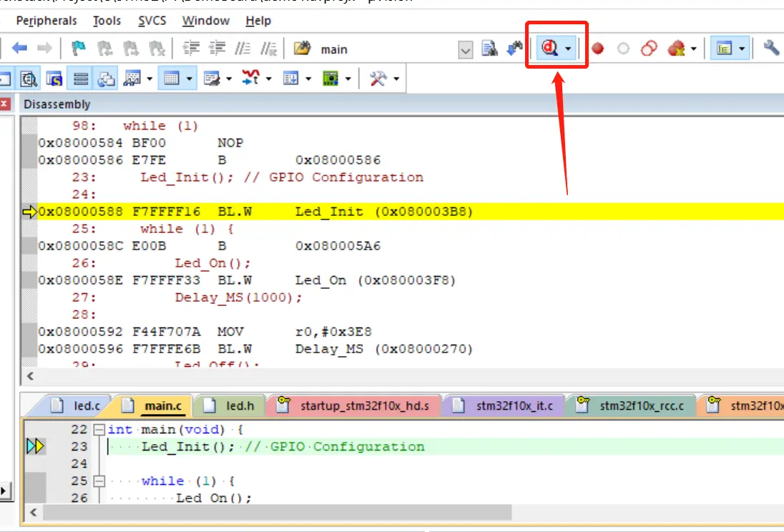The image size is (784, 532).
Task: Insert a breakpoint with the red dot icon
Action: coord(597,49)
